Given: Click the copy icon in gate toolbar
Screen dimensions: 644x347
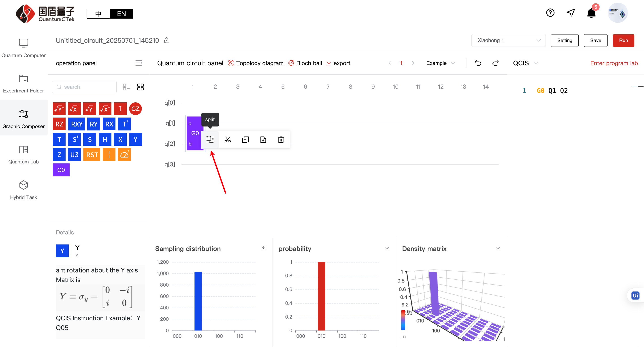Looking at the screenshot, I should 245,140.
